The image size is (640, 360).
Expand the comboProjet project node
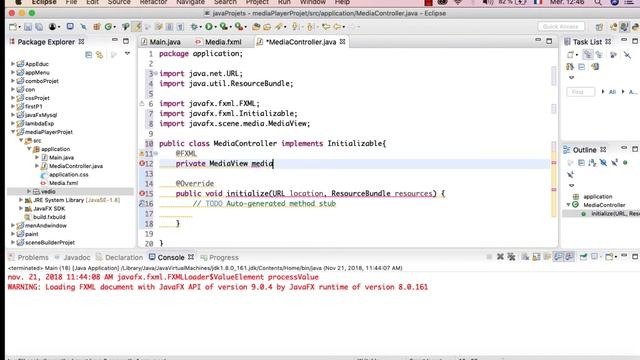coord(12,81)
